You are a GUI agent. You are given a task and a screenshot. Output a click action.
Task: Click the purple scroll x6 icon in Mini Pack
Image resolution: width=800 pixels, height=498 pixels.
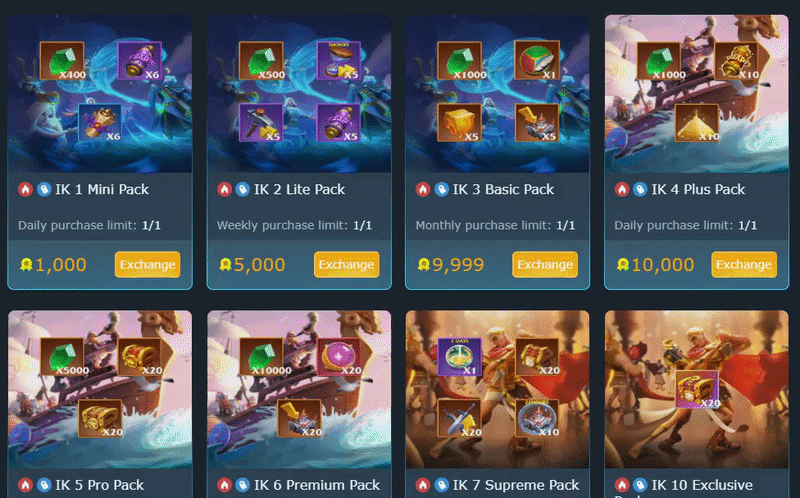click(140, 61)
